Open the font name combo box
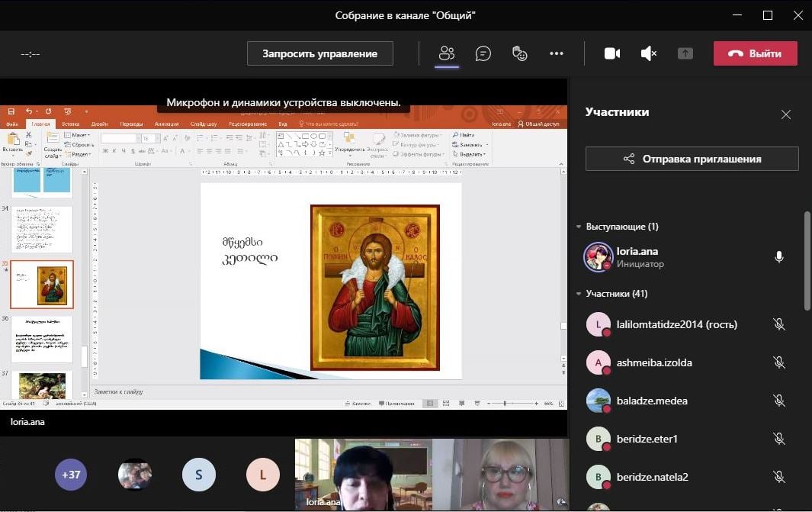Image resolution: width=812 pixels, height=512 pixels. click(x=120, y=138)
